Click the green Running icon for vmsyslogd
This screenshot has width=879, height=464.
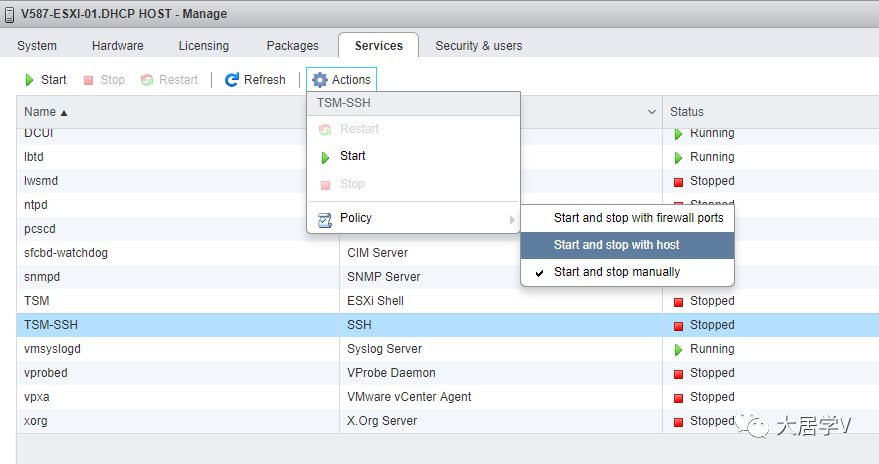pos(678,349)
